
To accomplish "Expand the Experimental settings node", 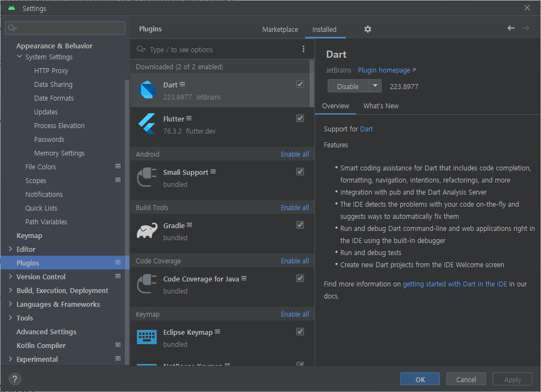I will click(10, 359).
